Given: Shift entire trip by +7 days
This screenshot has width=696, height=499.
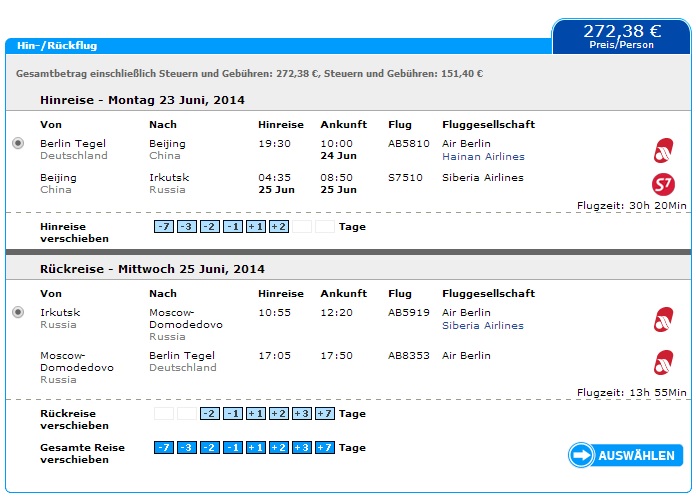Looking at the screenshot, I should (x=325, y=448).
